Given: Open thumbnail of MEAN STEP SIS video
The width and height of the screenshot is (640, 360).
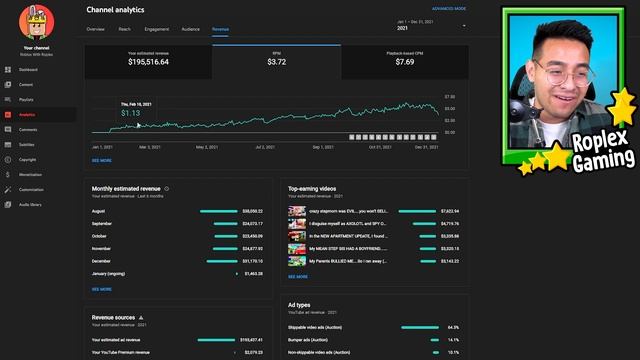Looking at the screenshot, I should 297,249.
